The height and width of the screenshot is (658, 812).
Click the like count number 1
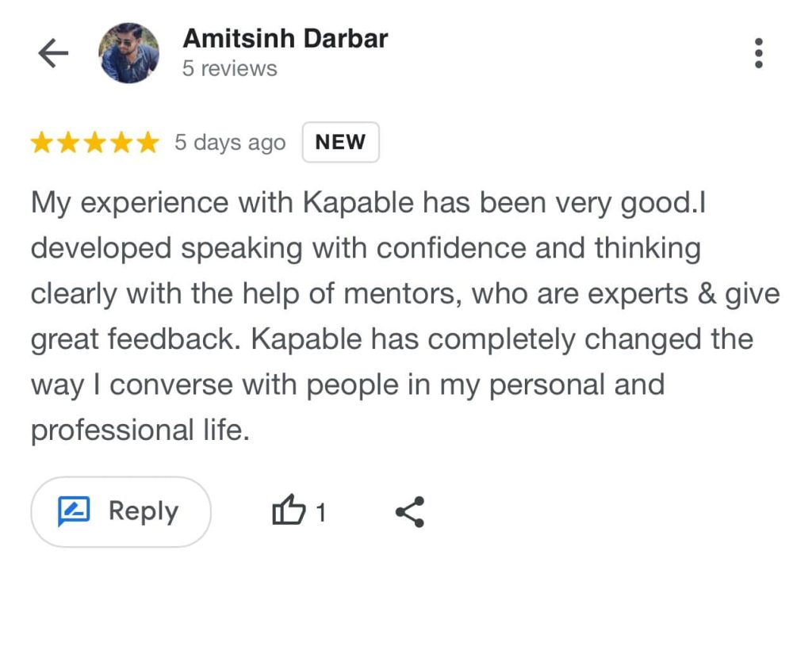pyautogui.click(x=320, y=513)
